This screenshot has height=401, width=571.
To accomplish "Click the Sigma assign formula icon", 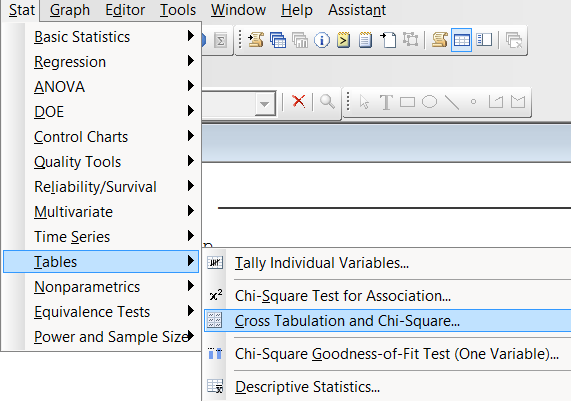I will [220, 40].
